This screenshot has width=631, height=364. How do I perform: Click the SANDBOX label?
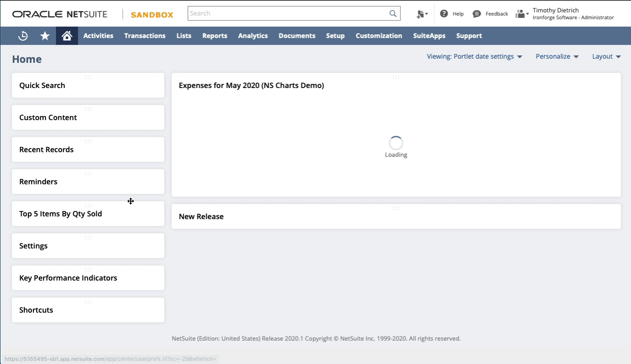pos(152,15)
